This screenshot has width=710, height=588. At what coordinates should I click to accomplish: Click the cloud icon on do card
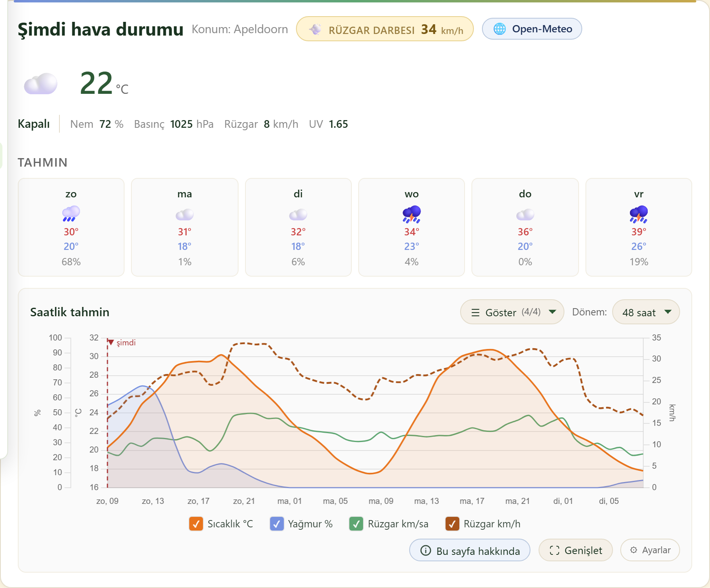(525, 214)
